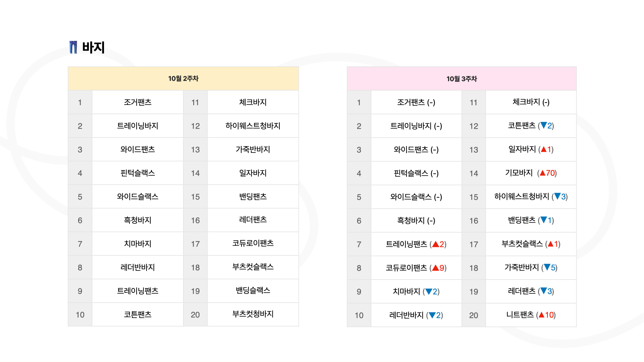Click the blue jeans icon beside 바지
The image size is (644, 362).
(73, 47)
